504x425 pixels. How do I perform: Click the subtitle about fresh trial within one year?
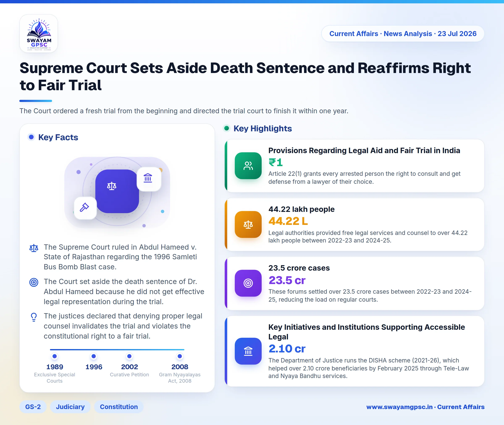184,111
